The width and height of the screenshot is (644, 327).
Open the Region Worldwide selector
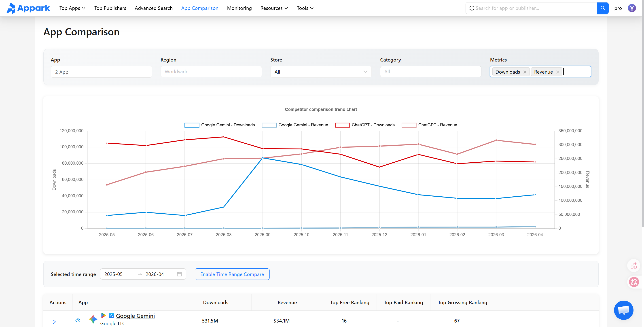(x=211, y=72)
